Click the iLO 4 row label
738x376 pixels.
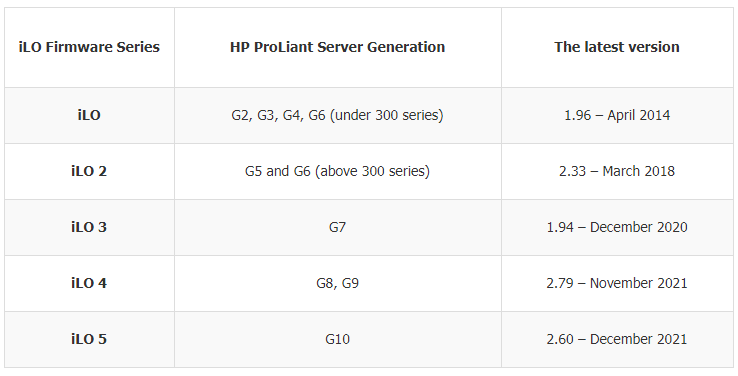coord(89,283)
